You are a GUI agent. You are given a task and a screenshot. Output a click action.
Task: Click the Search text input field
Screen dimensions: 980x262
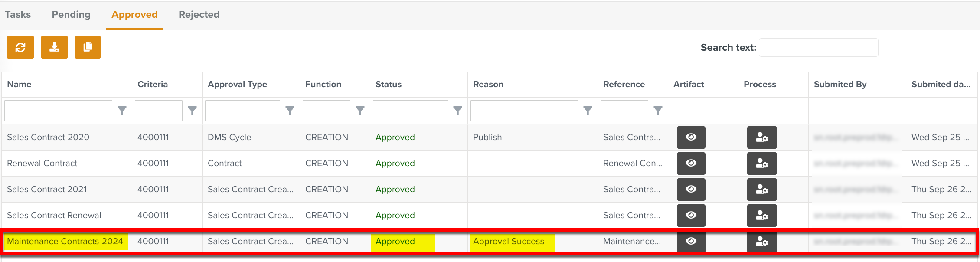coord(818,47)
